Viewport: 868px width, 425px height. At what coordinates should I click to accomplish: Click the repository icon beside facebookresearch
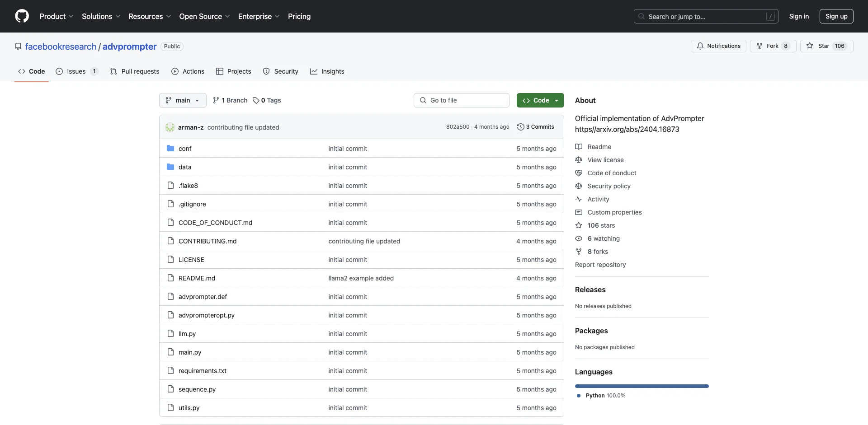pos(18,47)
